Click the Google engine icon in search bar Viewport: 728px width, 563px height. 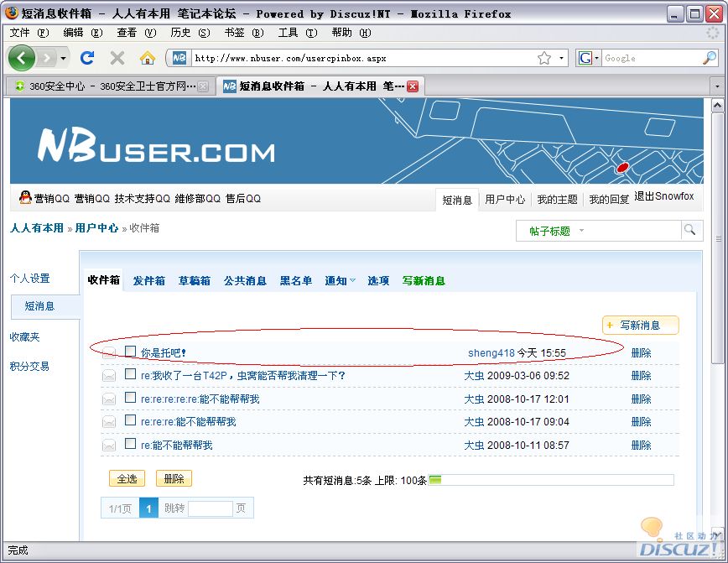585,58
